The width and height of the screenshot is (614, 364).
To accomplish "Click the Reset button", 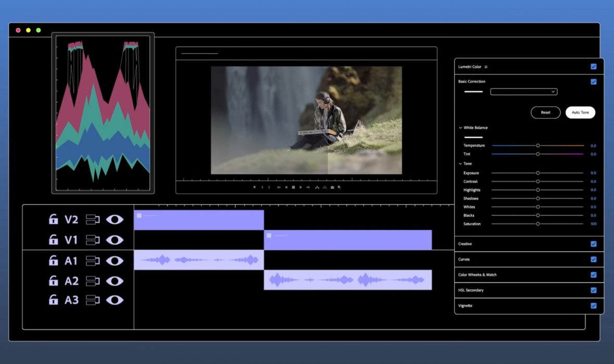I will (x=545, y=112).
